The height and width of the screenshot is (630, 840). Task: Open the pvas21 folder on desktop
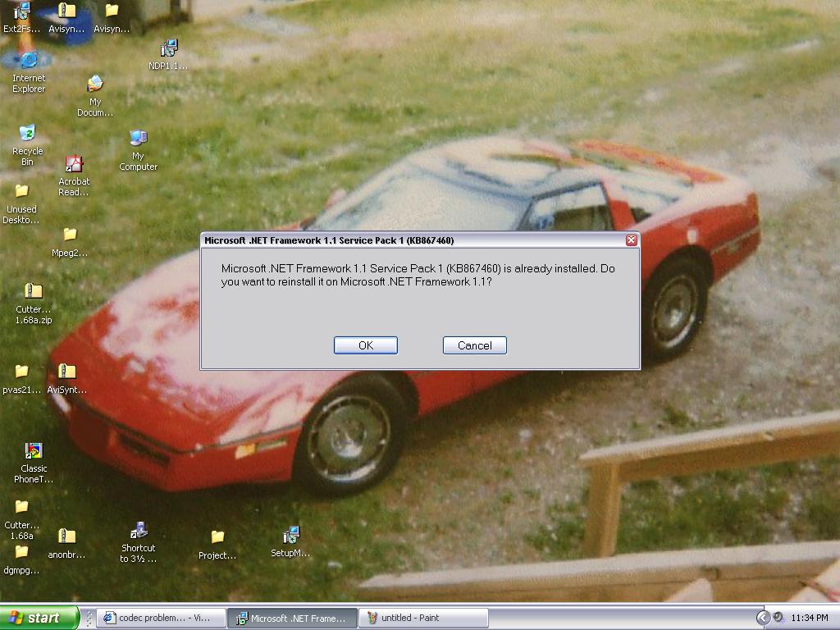tap(21, 379)
